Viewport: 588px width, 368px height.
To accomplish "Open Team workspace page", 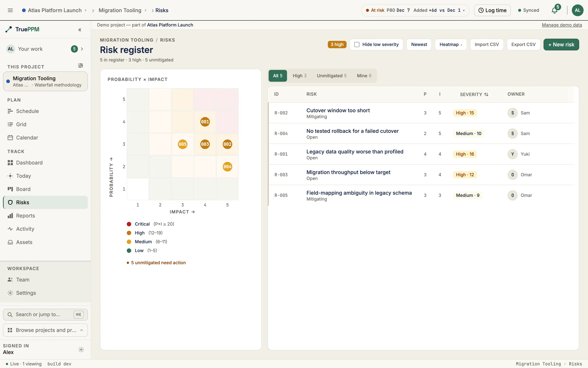I will pos(45,280).
